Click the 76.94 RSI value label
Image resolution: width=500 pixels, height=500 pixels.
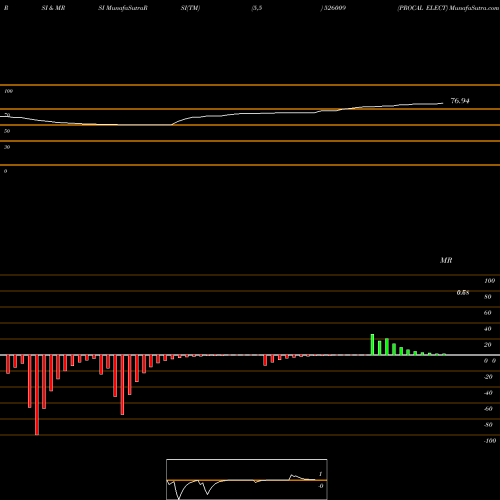tap(460, 101)
